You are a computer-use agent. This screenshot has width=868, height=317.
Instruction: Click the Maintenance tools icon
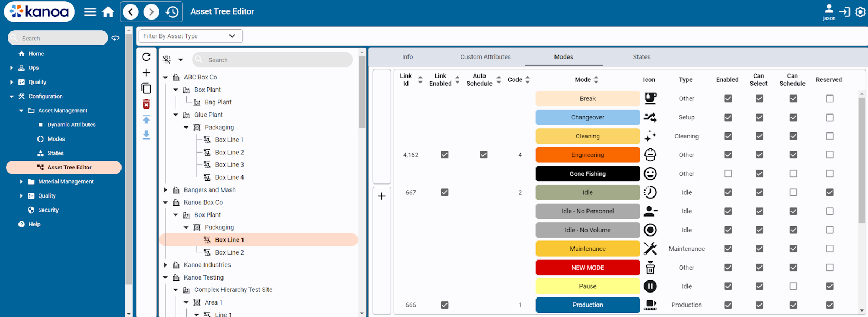click(x=650, y=249)
